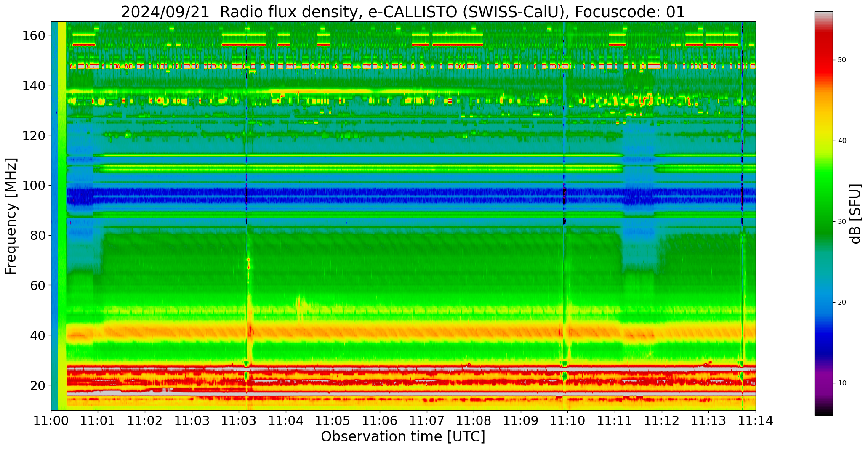Click the 160 frequency tick label

point(34,36)
